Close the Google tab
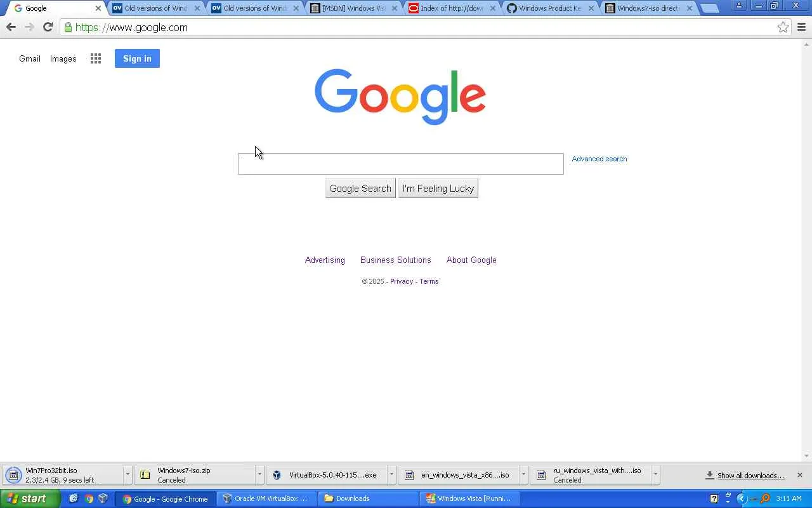This screenshot has height=508, width=812. pyautogui.click(x=98, y=8)
